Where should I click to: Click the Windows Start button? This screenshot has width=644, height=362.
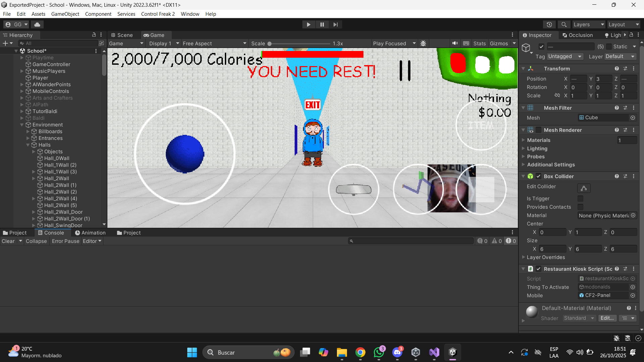pos(192,352)
